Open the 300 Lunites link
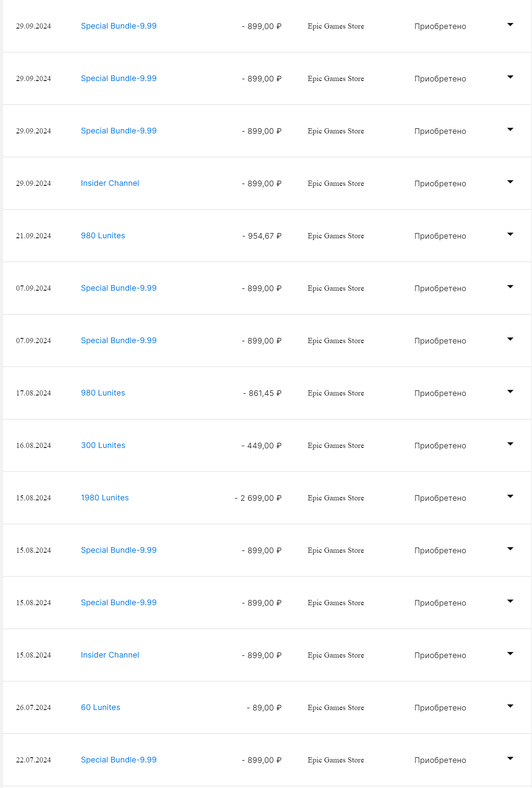 pos(103,445)
